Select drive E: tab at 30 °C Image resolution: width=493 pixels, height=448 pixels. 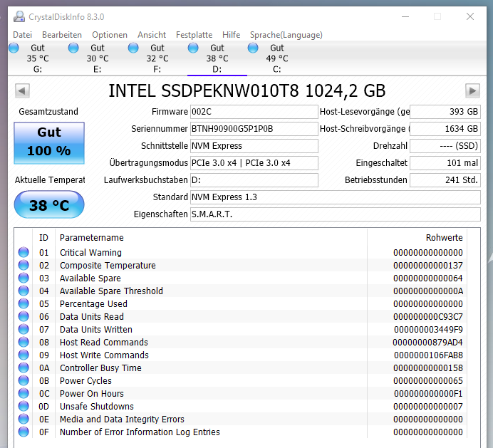[98, 58]
